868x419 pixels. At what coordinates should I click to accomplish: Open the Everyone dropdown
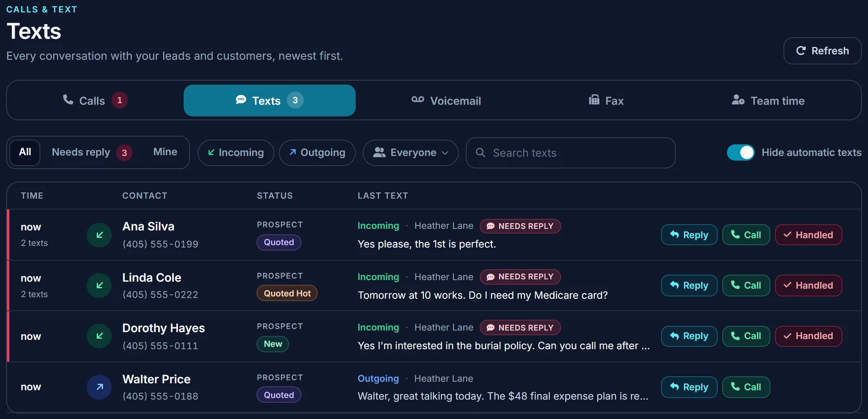410,153
